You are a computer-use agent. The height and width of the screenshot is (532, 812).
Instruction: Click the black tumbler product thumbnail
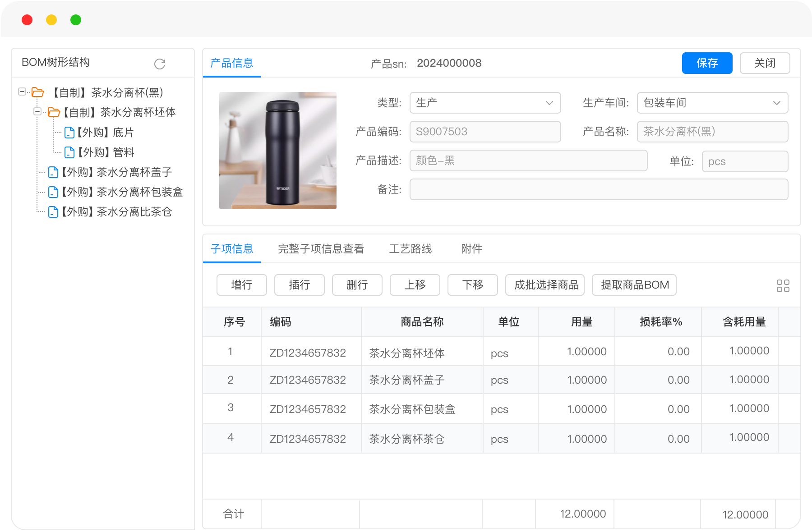[x=278, y=151]
